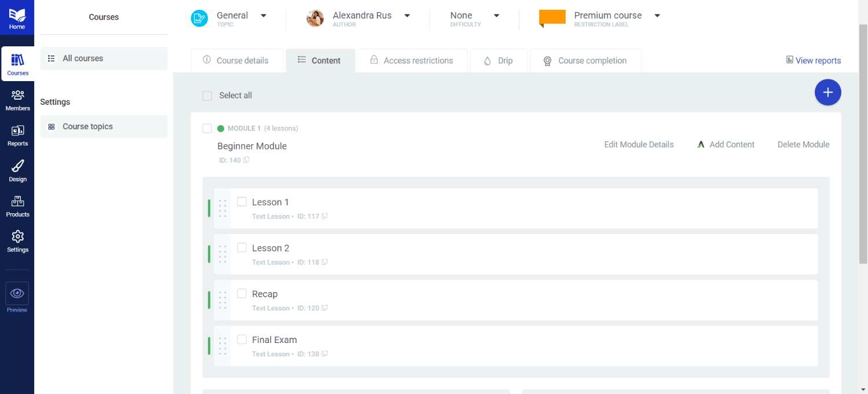Check the Select all checkbox
The width and height of the screenshot is (868, 394).
(207, 96)
